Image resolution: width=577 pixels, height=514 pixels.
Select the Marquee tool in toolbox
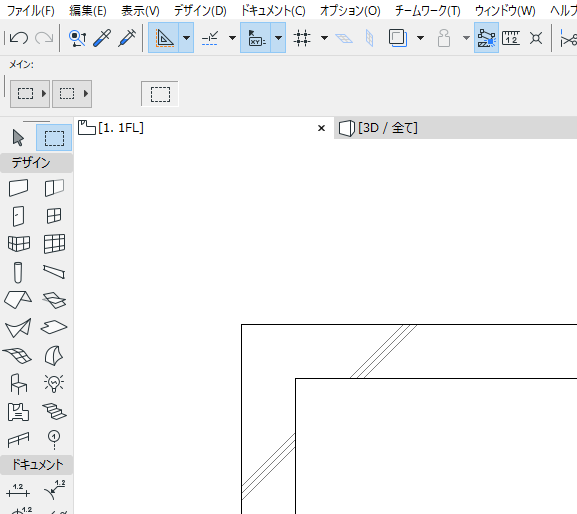54,138
